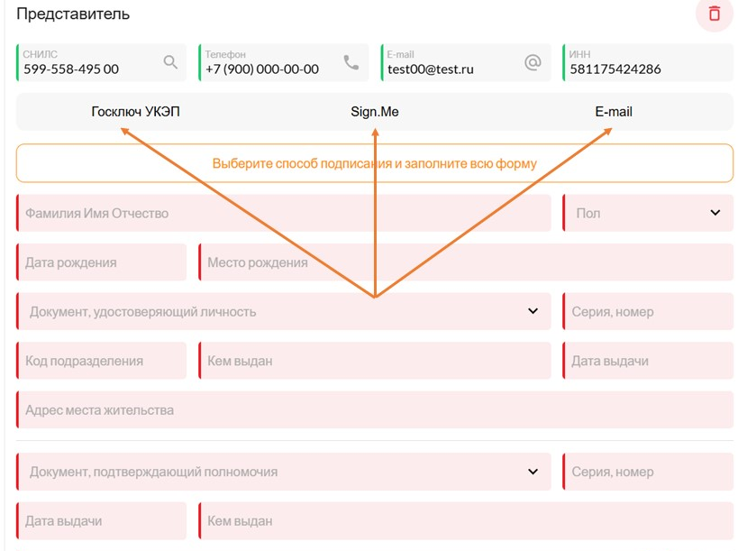Expand Документ, удостоверяющий личность dropdown
Screen dimensions: 756x551
click(284, 311)
